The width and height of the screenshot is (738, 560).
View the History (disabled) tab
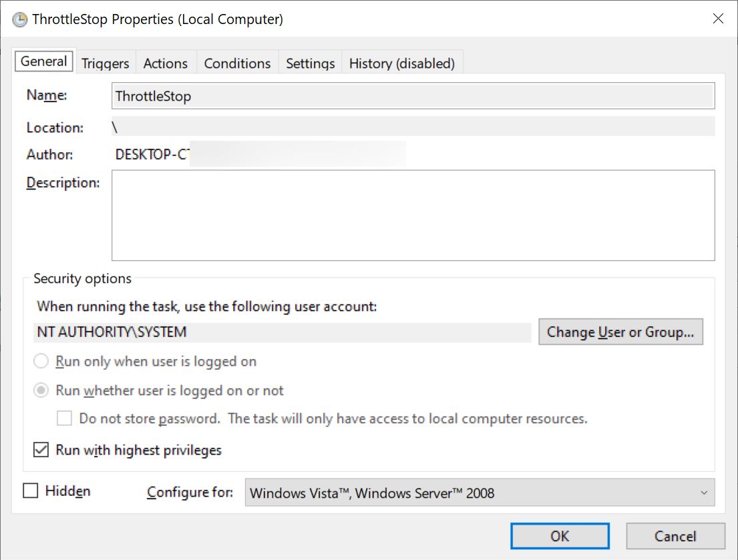click(402, 63)
